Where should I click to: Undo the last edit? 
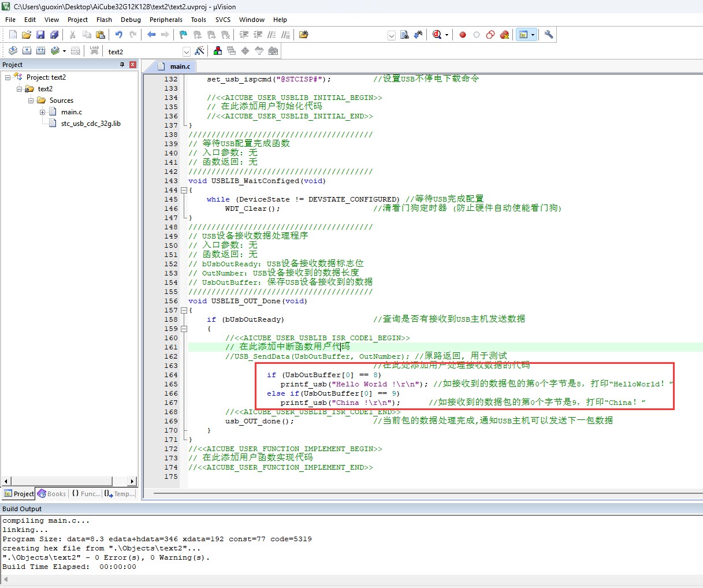[x=119, y=35]
